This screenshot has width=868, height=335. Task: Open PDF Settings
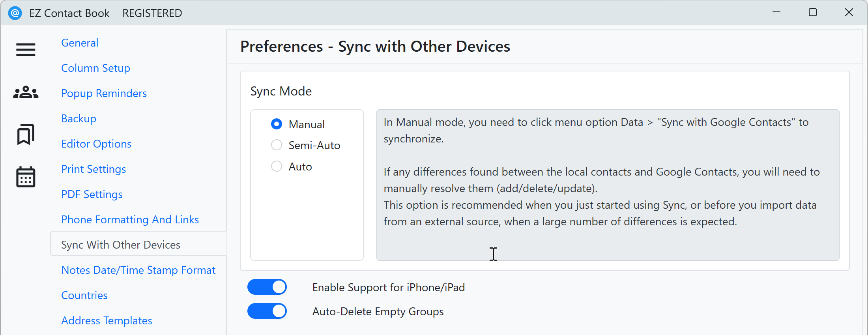point(92,194)
